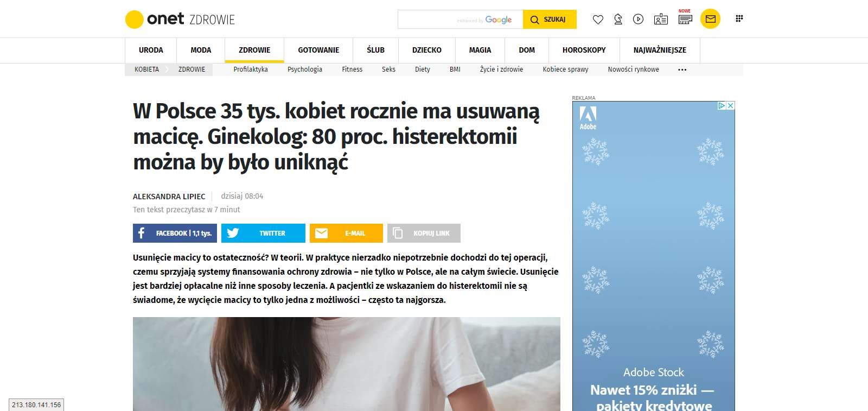The image size is (868, 411).
Task: Click the ZDROWIE breadcrumb
Action: coord(192,69)
